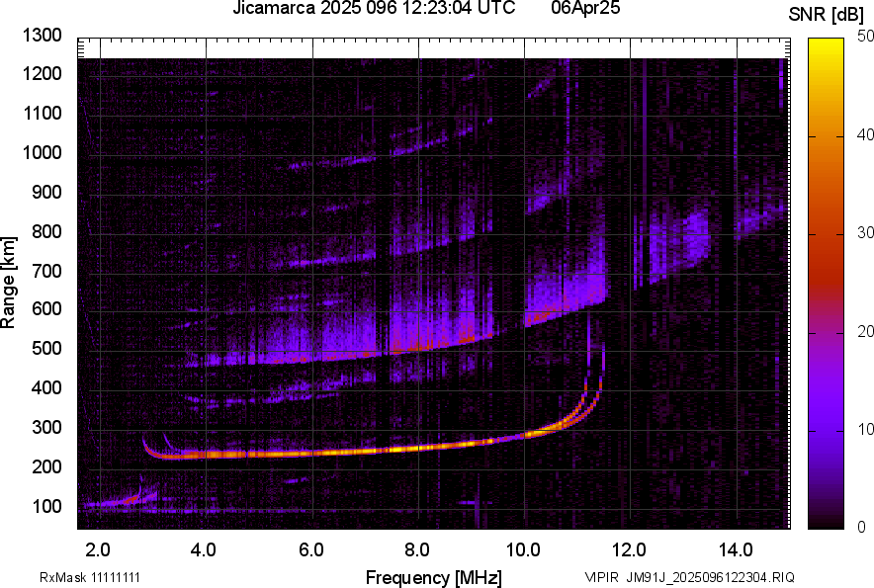Click the 'SNR [dB]' colorbar title

827,15
